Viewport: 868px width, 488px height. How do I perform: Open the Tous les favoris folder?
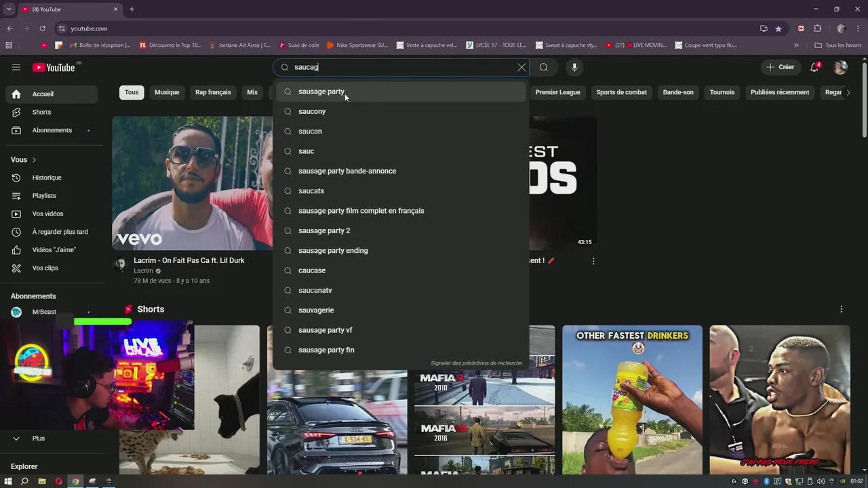838,45
